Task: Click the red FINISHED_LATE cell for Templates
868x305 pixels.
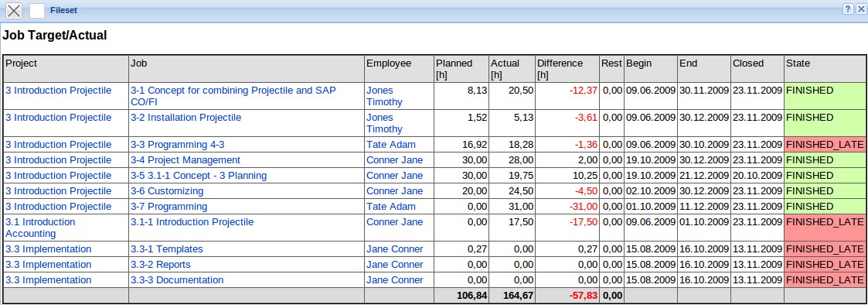Action: click(825, 249)
